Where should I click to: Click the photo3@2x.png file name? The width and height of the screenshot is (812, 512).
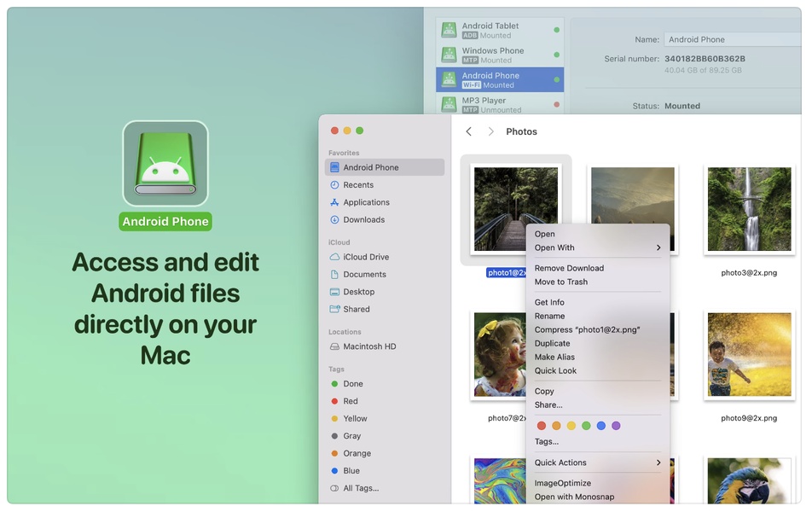pyautogui.click(x=750, y=273)
